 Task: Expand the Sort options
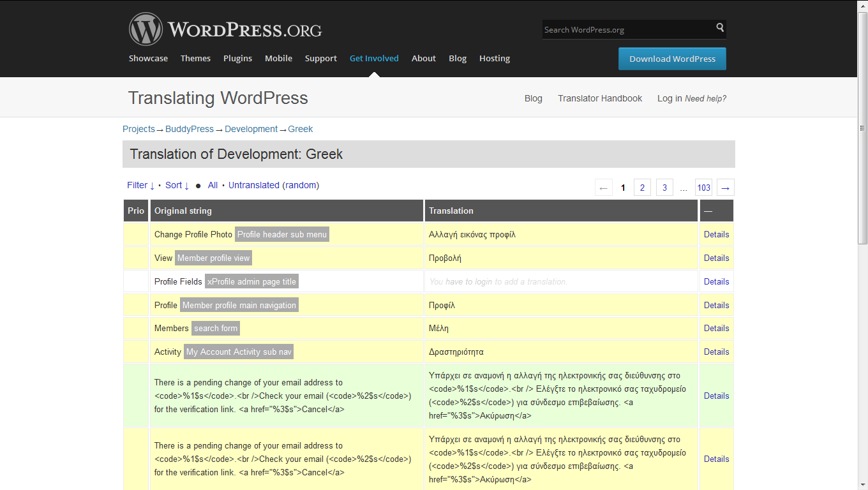coord(177,185)
